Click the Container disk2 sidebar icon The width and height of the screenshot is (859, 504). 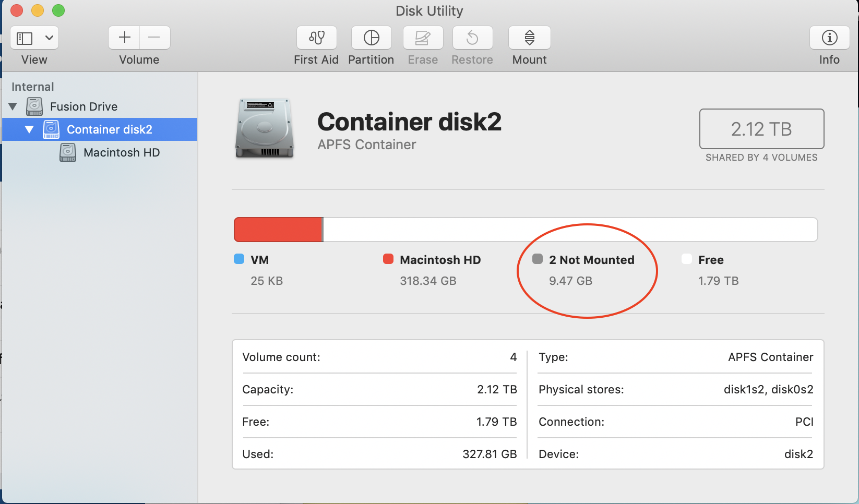[51, 129]
